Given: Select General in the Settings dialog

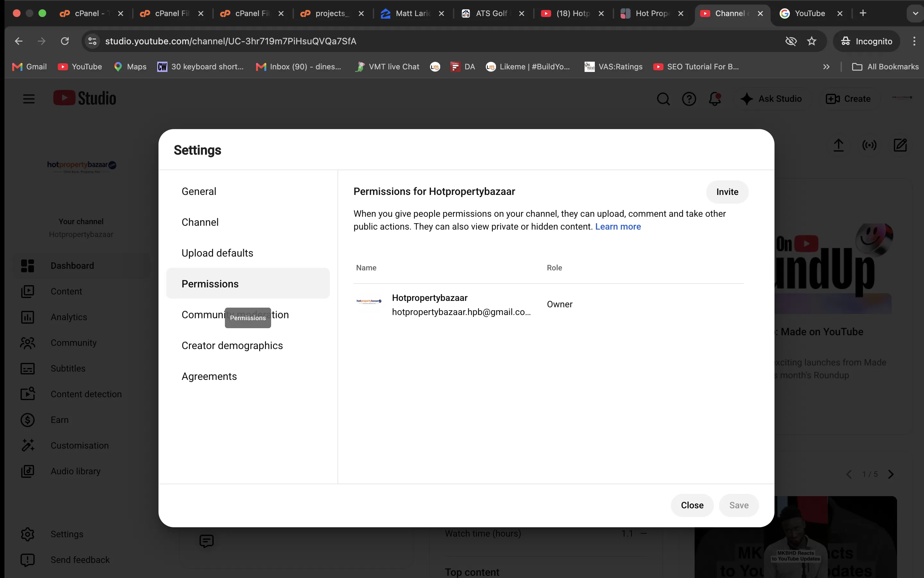Looking at the screenshot, I should coord(248,191).
